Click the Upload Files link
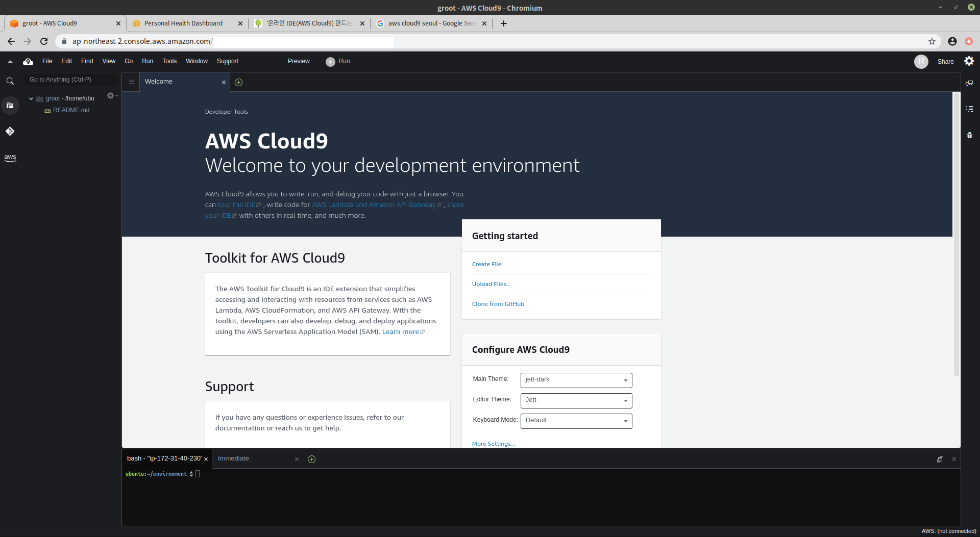 tap(491, 284)
